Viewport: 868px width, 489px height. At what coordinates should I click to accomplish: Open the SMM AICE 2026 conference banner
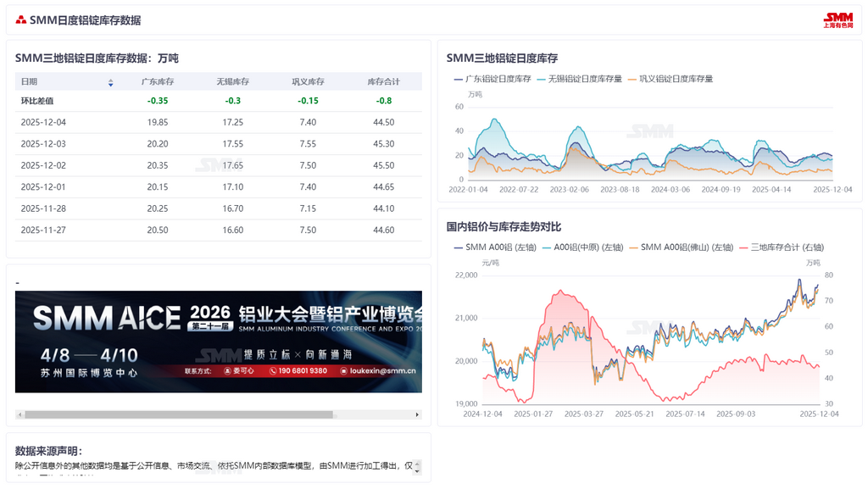point(218,342)
